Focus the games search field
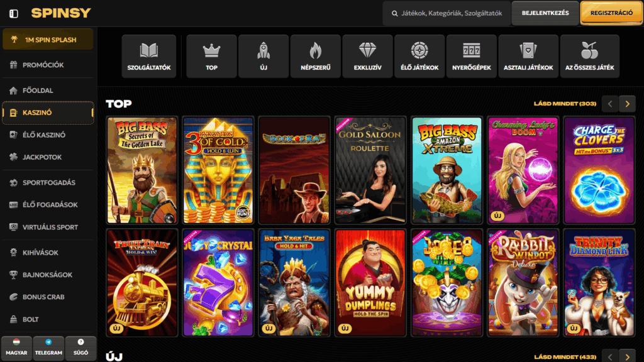This screenshot has height=362, width=644. pos(447,13)
